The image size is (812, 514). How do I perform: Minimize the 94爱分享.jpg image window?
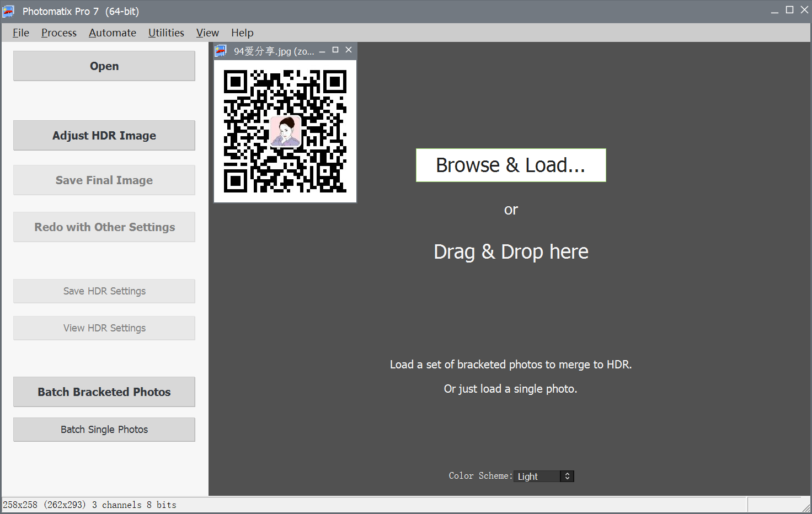pos(322,51)
